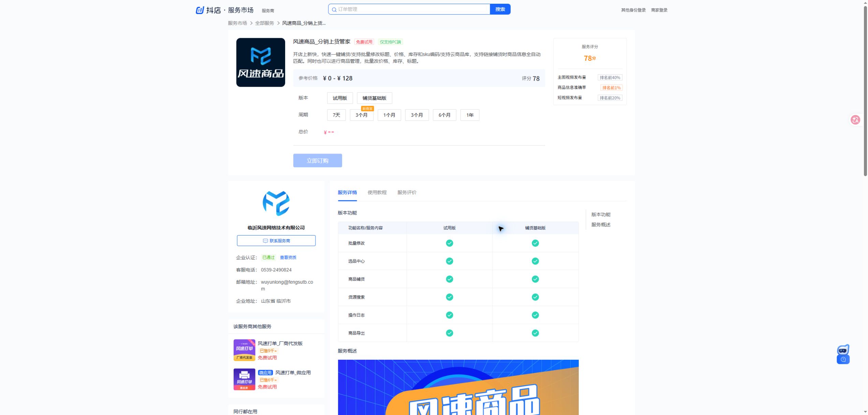
Task: Click the 商品导出 checkmark under 试用版
Action: 450,333
